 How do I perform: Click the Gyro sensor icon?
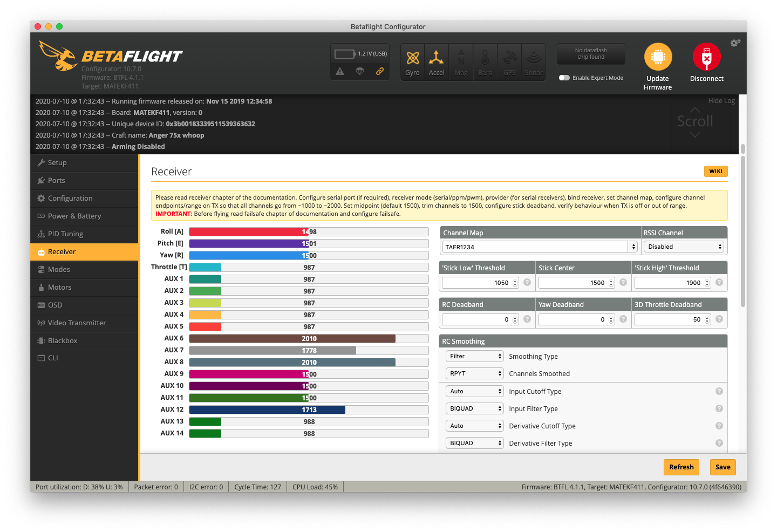[x=413, y=58]
